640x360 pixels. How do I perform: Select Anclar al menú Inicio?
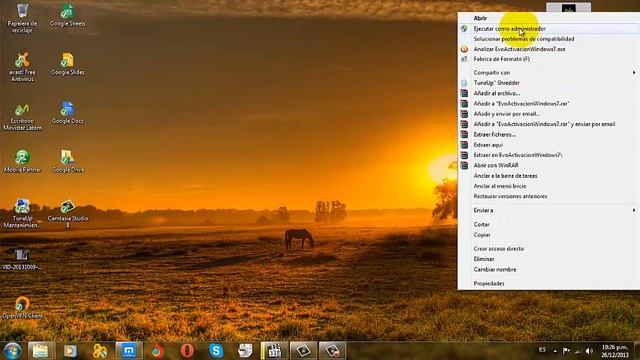548,186
